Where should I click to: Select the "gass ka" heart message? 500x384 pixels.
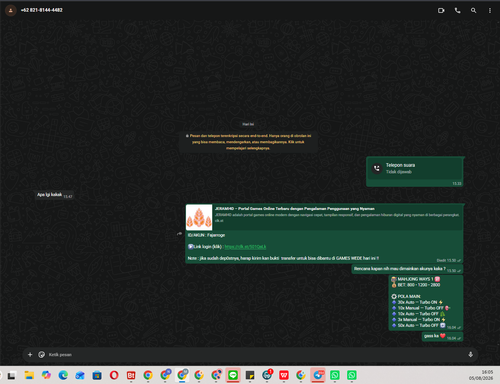(x=442, y=336)
